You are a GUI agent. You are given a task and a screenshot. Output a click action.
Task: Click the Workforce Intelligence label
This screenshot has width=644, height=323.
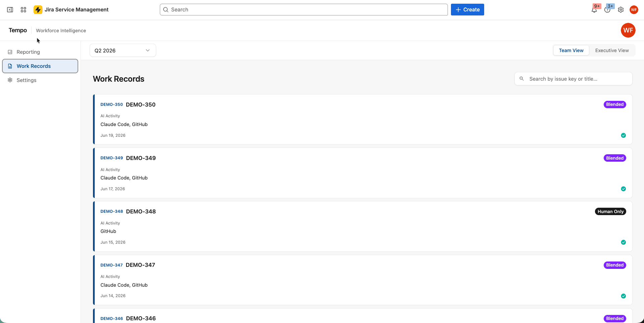click(61, 31)
